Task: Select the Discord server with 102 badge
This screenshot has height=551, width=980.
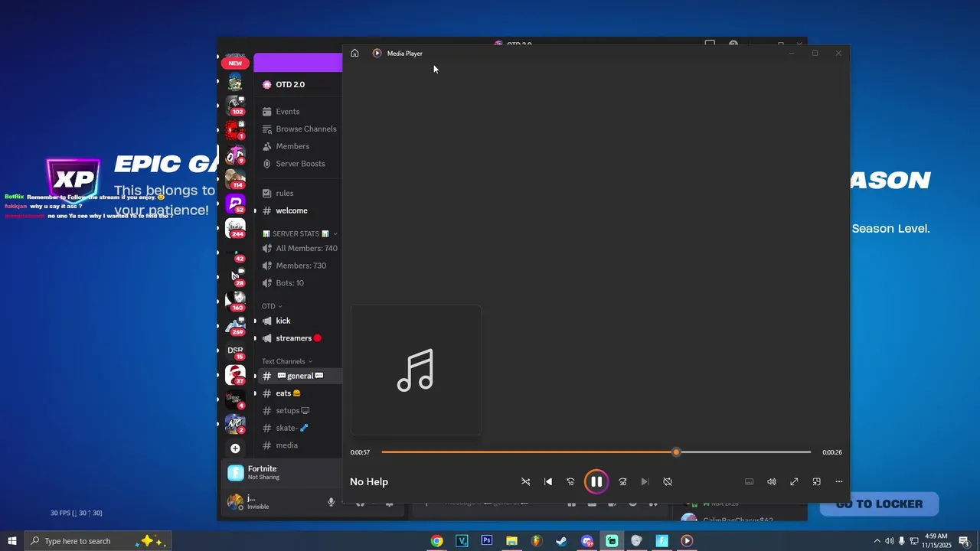Action: tap(235, 106)
